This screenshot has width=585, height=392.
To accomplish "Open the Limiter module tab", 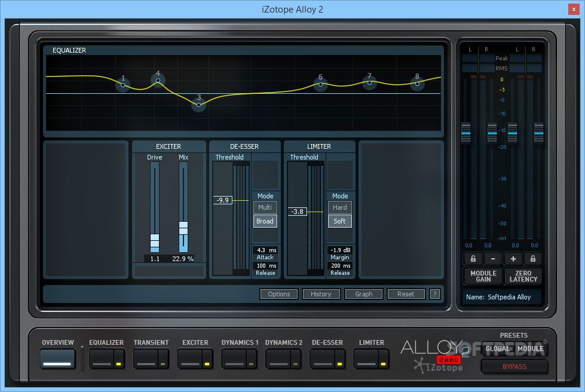I will click(366, 359).
